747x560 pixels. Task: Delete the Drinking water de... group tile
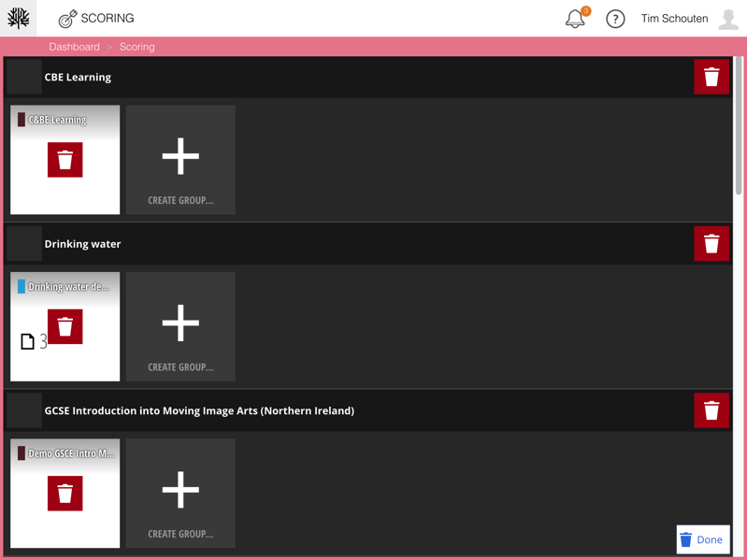tap(65, 326)
